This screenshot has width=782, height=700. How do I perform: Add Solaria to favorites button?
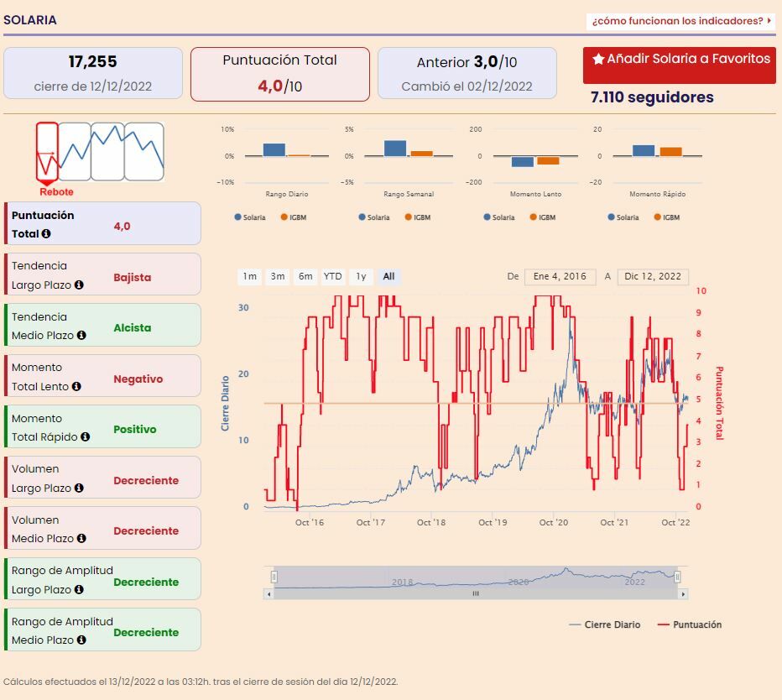[x=680, y=65]
